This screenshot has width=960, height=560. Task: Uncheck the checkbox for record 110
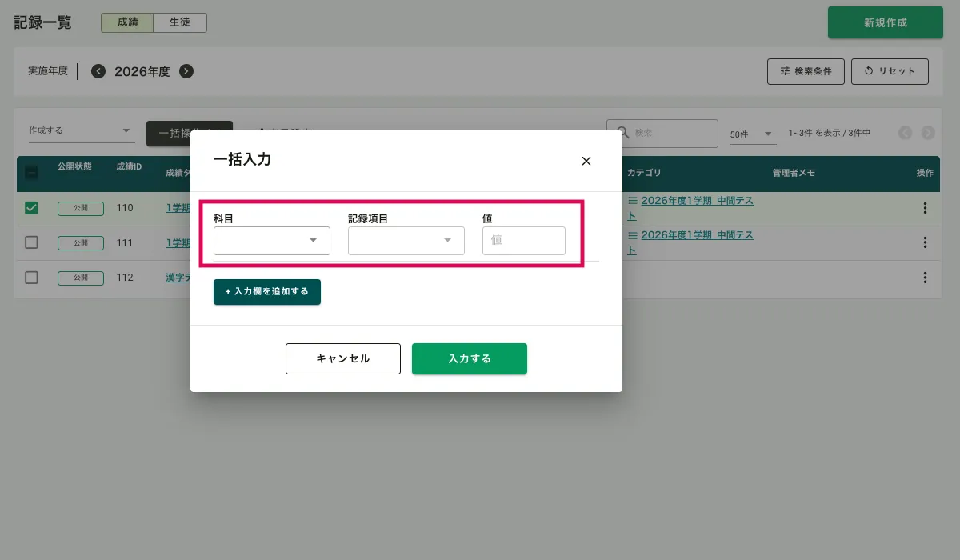click(x=31, y=208)
